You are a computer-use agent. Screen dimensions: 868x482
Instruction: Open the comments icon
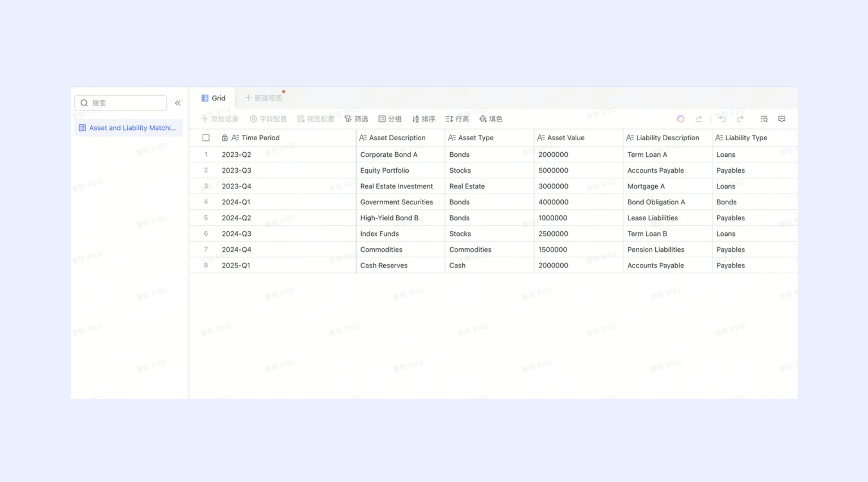pos(782,119)
